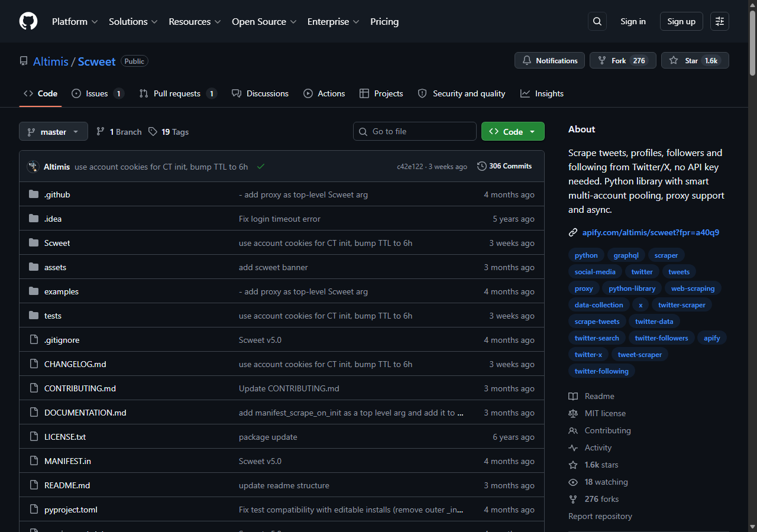Image resolution: width=757 pixels, height=532 pixels.
Task: Click the tests folder icon
Action: coord(34,316)
